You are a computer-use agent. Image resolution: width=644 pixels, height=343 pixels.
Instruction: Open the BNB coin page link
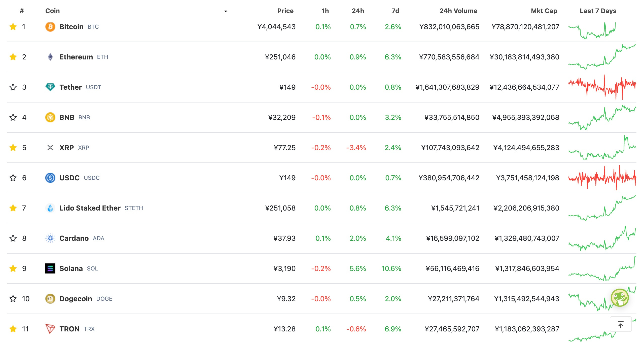67,117
